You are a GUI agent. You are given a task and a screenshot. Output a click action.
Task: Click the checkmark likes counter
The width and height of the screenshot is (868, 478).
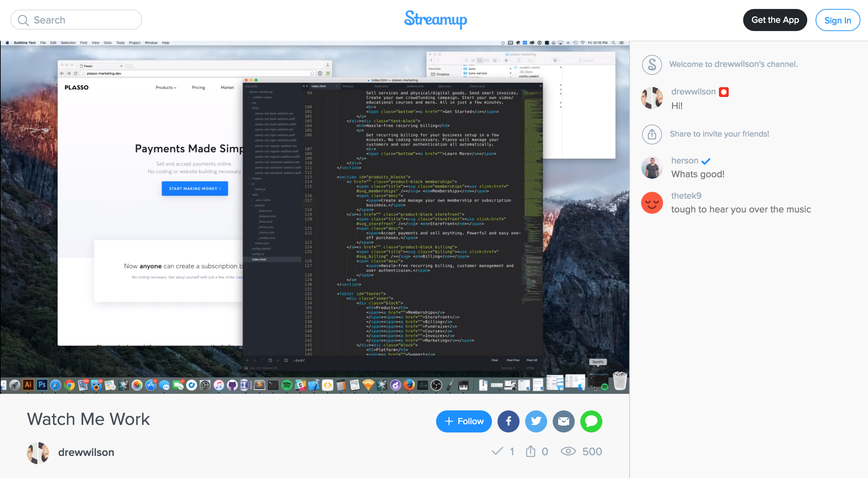(497, 451)
